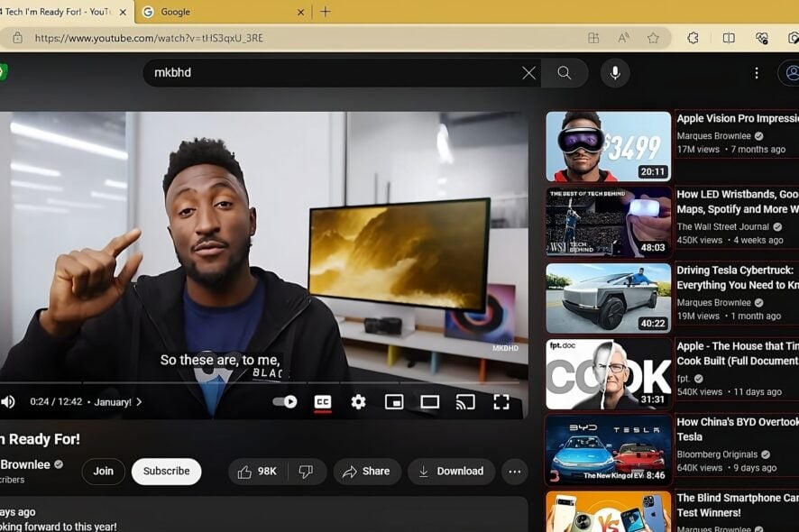This screenshot has height=532, width=799.
Task: Switch to theater mode view
Action: (429, 402)
